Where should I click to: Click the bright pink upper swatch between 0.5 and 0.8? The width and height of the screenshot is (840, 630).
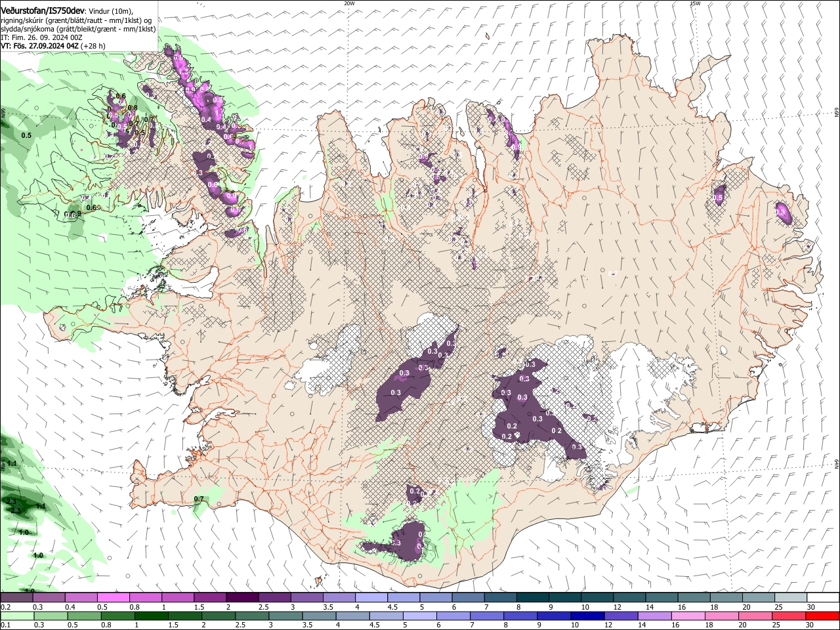coord(113,598)
